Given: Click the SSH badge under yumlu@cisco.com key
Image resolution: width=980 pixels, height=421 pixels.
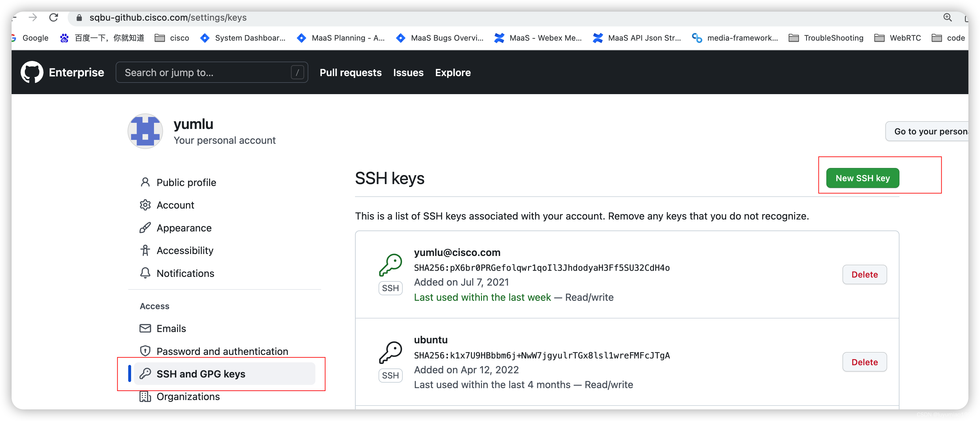Looking at the screenshot, I should coord(390,288).
